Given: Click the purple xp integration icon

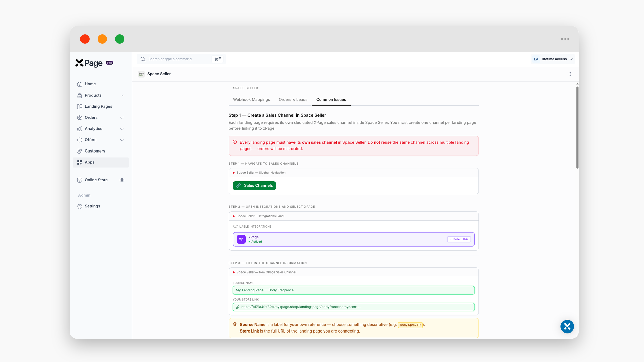Looking at the screenshot, I should tap(241, 239).
